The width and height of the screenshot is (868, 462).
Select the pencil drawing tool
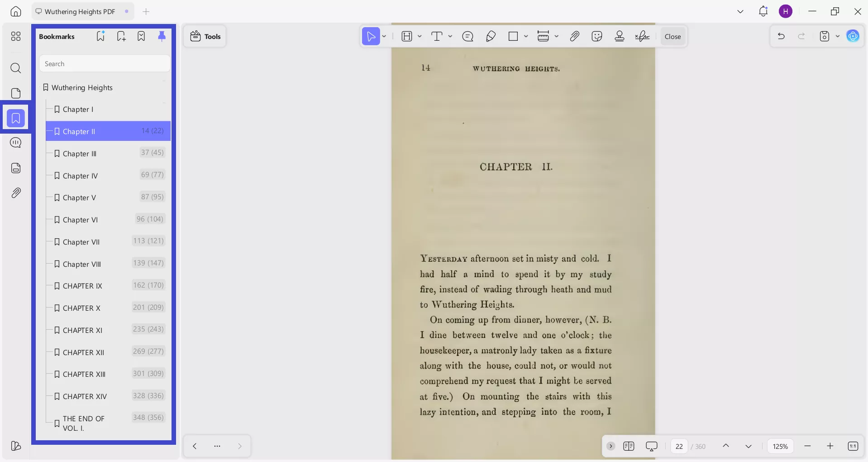coord(491,36)
